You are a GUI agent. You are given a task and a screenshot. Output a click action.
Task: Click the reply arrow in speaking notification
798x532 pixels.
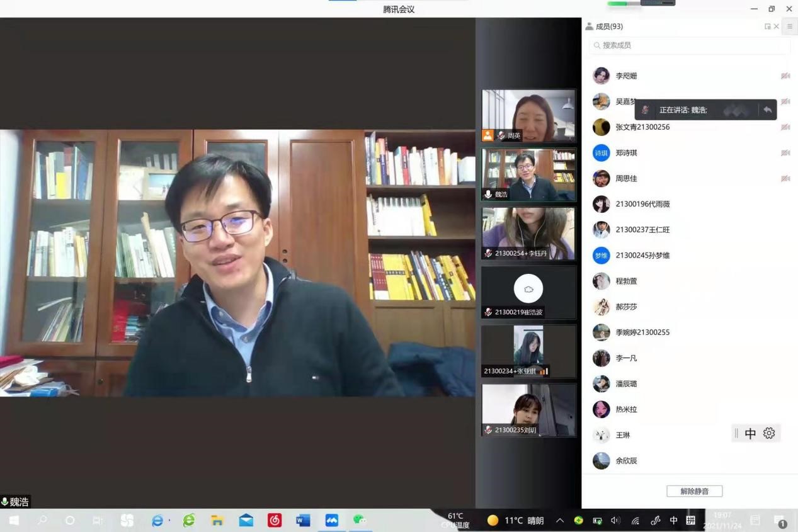point(767,110)
